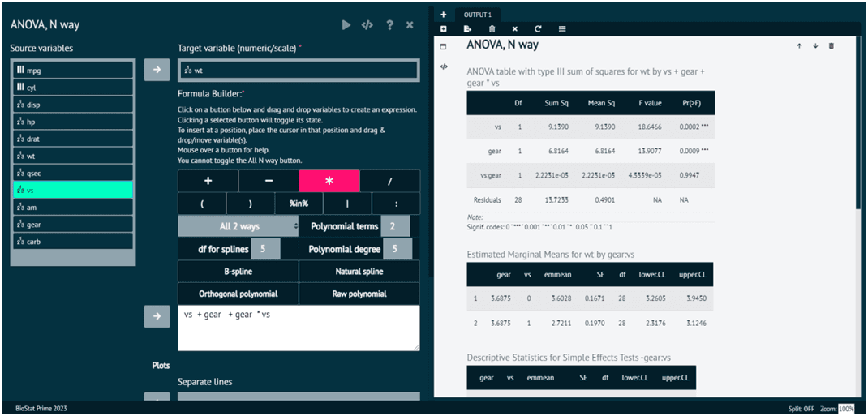Add a new output tab with plus
The image size is (868, 416).
(443, 15)
